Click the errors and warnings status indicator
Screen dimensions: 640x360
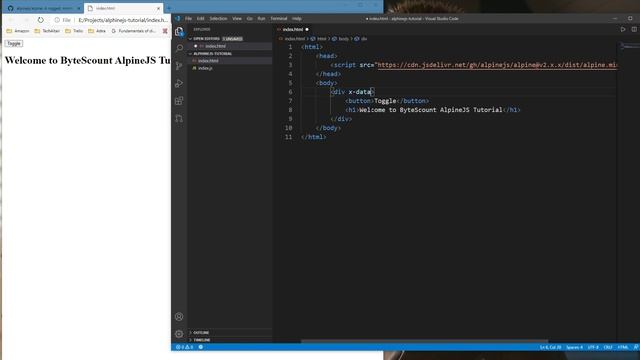184,347
